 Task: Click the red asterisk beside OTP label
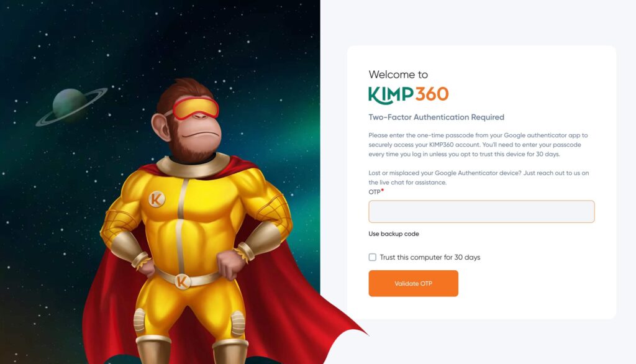(383, 190)
